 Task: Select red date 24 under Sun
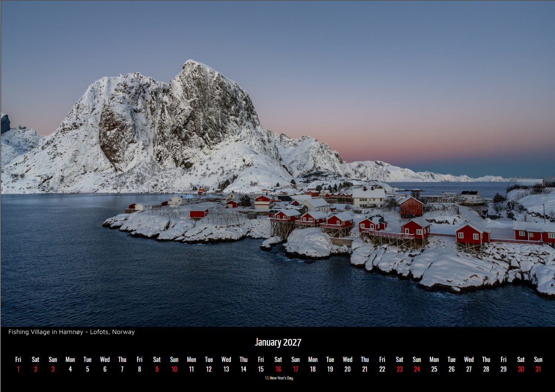[417, 369]
